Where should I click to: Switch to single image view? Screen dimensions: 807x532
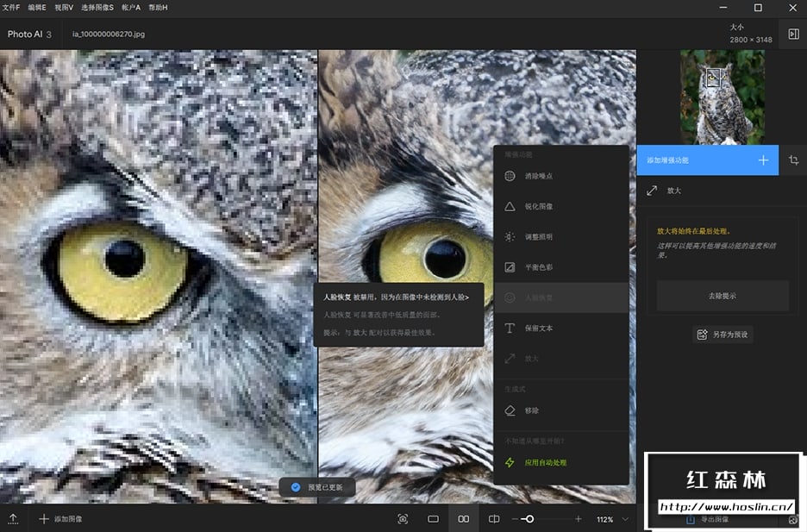point(434,519)
